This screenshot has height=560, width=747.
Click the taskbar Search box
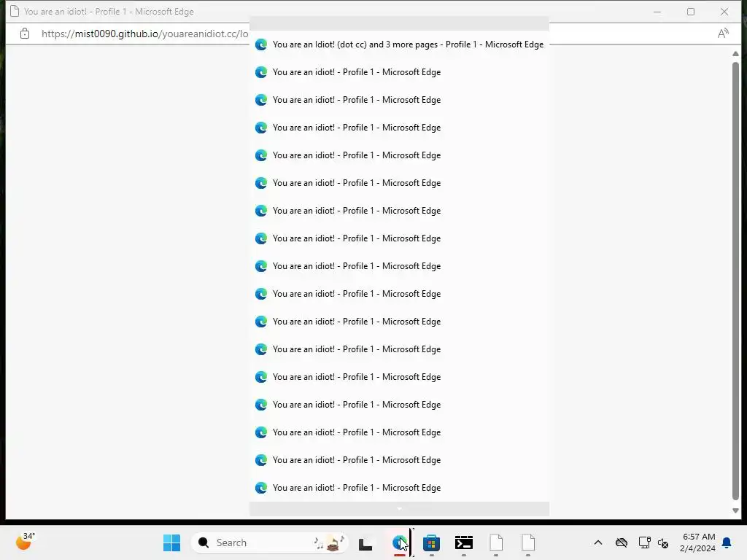(x=270, y=542)
